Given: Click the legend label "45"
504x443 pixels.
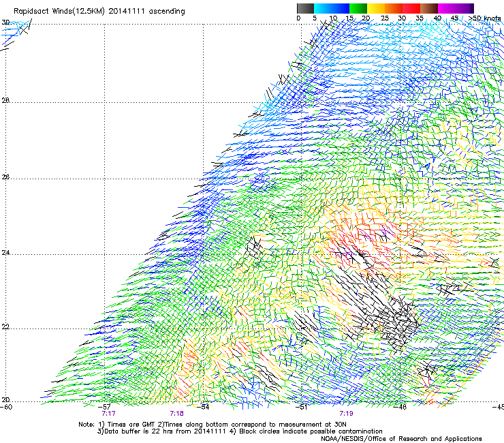Looking at the screenshot, I should [454, 18].
